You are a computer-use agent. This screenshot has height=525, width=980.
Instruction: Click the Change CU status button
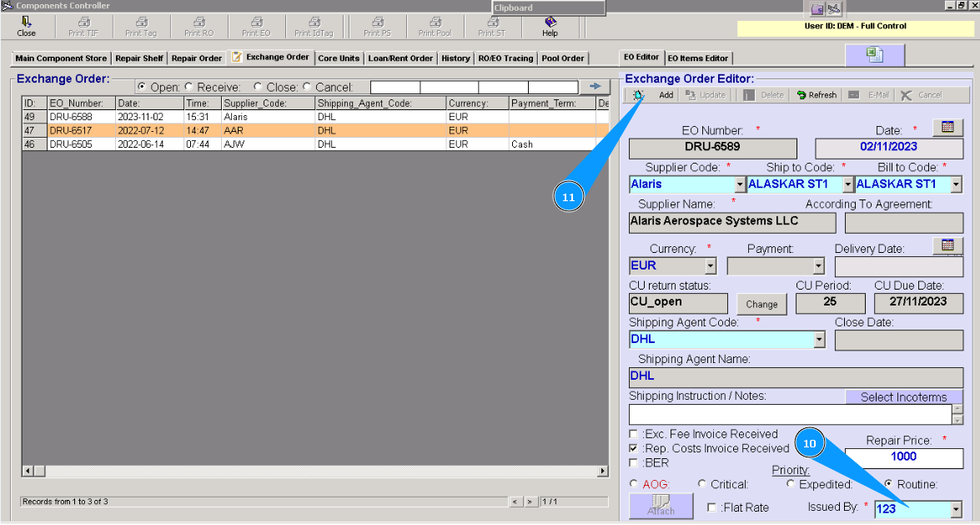click(x=761, y=304)
